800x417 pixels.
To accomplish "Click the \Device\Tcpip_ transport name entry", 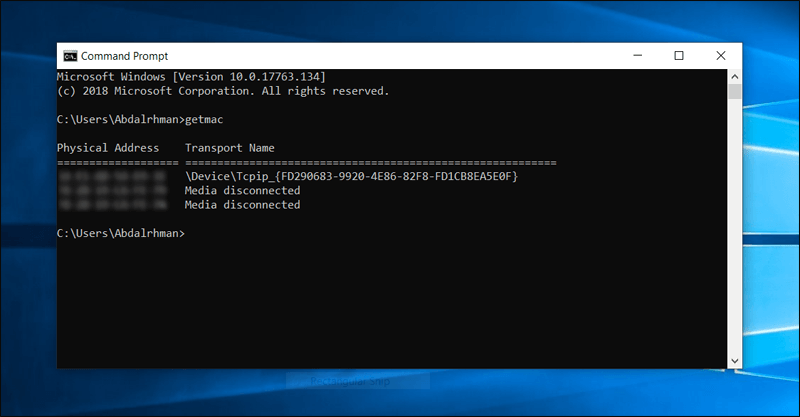I will click(352, 177).
